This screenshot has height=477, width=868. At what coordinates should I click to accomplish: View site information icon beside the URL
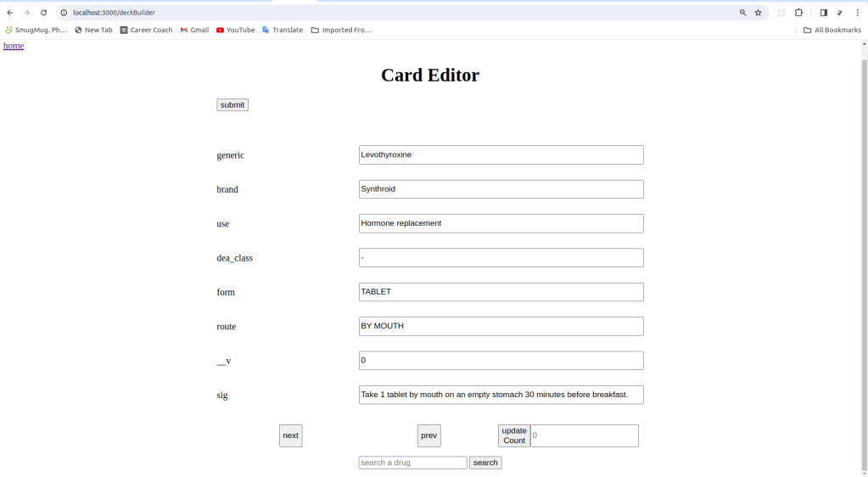[64, 13]
